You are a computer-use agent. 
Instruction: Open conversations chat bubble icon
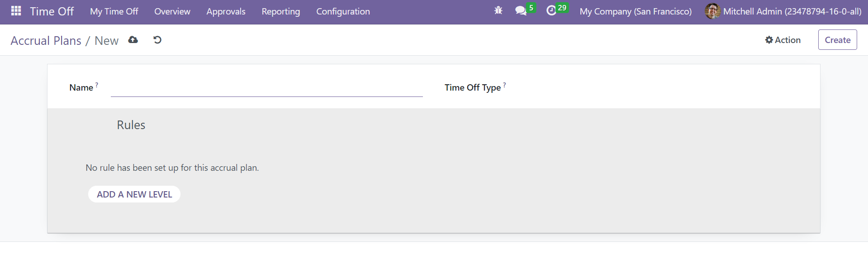pos(521,10)
